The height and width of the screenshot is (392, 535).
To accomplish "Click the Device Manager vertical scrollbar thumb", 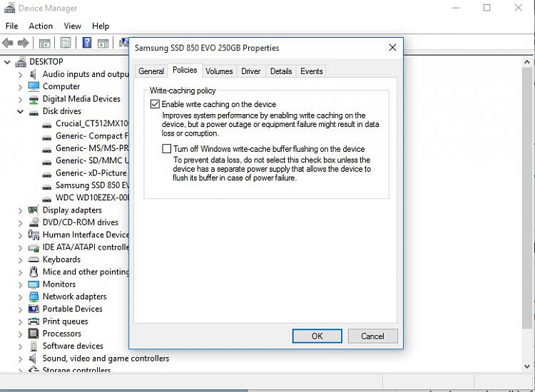I will [527, 197].
